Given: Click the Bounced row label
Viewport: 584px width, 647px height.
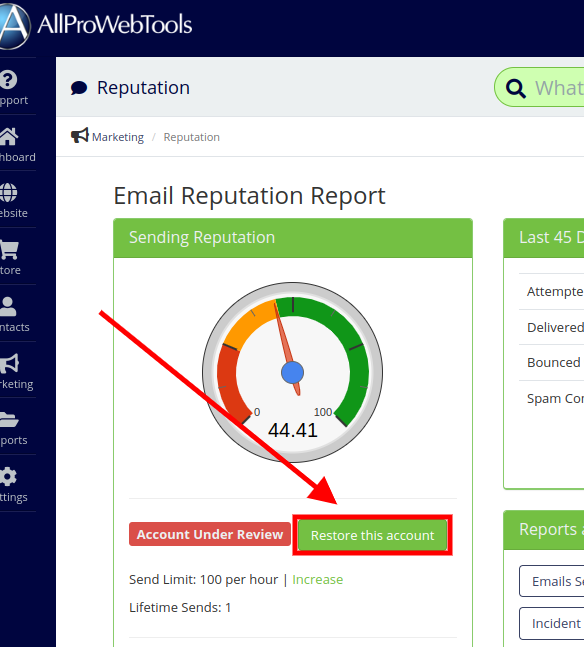Looking at the screenshot, I should pos(553,362).
